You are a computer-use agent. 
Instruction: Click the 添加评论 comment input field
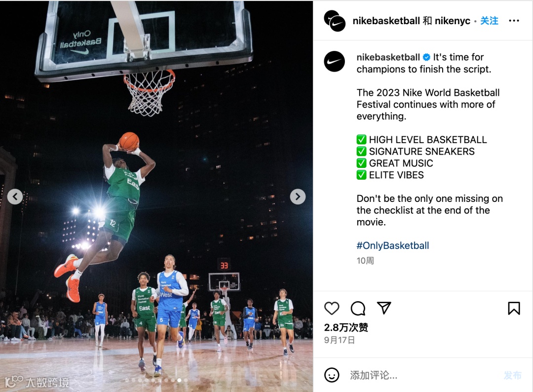421,375
